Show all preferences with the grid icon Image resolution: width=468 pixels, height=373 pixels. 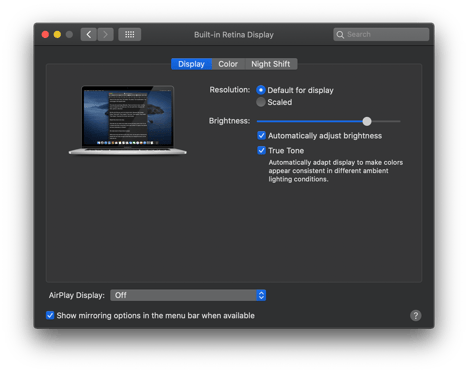[130, 34]
